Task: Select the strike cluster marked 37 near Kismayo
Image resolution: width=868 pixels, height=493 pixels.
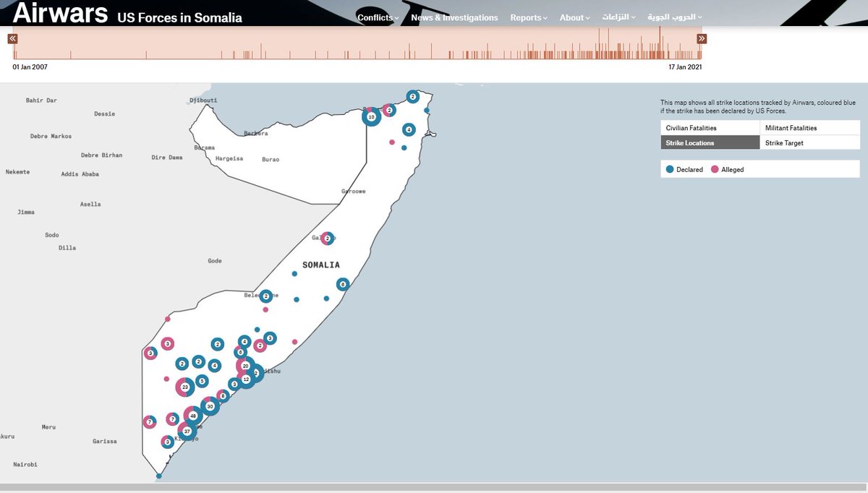Action: click(187, 430)
